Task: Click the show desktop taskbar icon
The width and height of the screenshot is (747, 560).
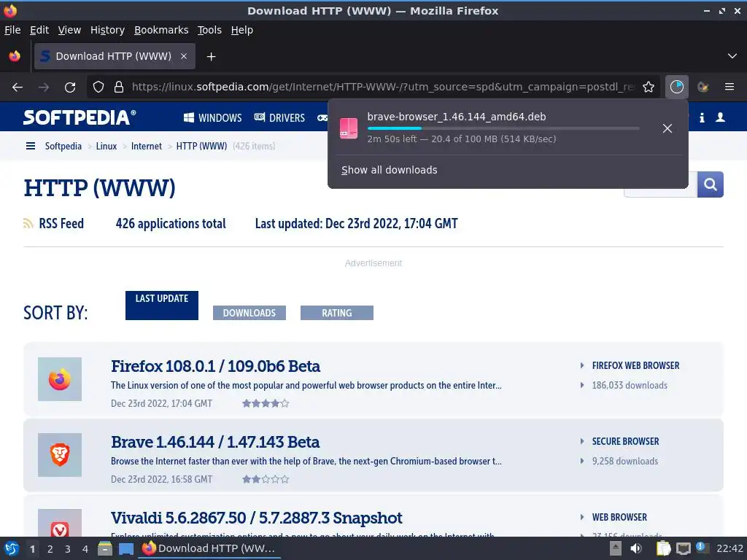Action: click(126, 548)
